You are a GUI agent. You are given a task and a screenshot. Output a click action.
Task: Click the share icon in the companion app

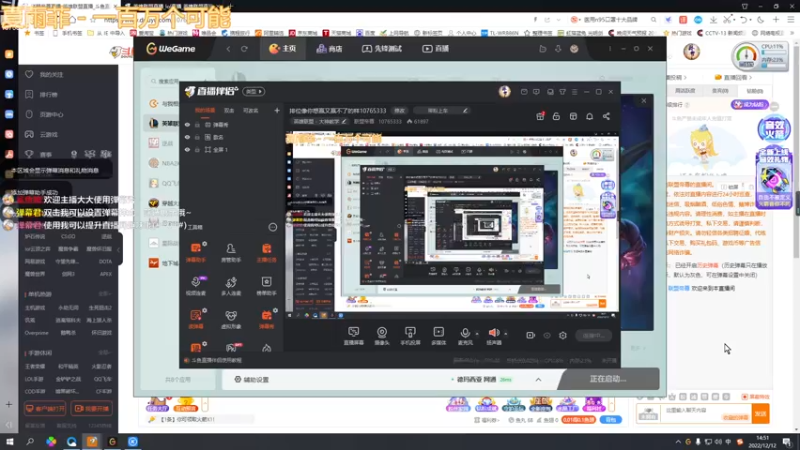[x=606, y=116]
